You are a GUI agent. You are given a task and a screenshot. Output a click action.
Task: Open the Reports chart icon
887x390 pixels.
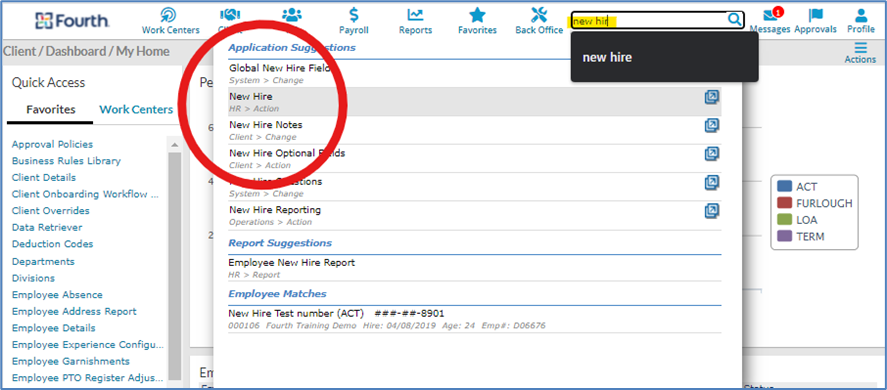[415, 15]
